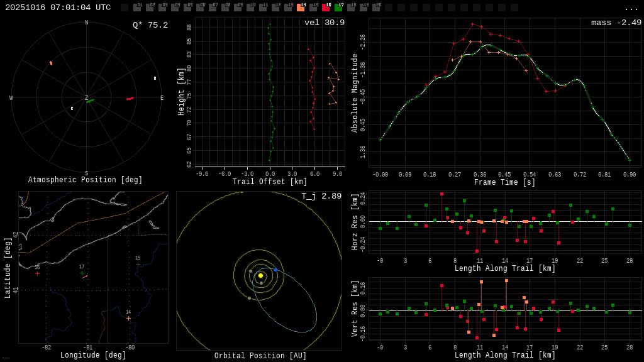Click station 16 red cross on map
The width and height of the screenshot is (644, 362).
coord(37,273)
